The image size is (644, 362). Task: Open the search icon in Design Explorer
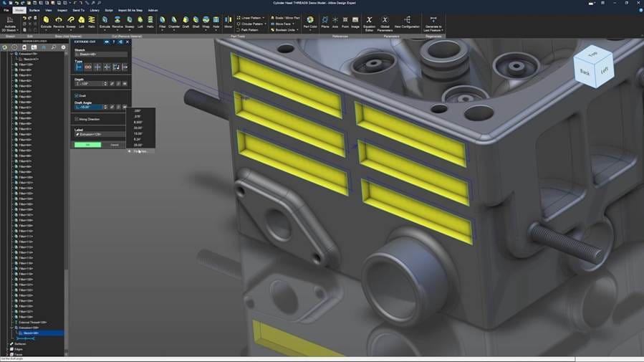click(53, 47)
